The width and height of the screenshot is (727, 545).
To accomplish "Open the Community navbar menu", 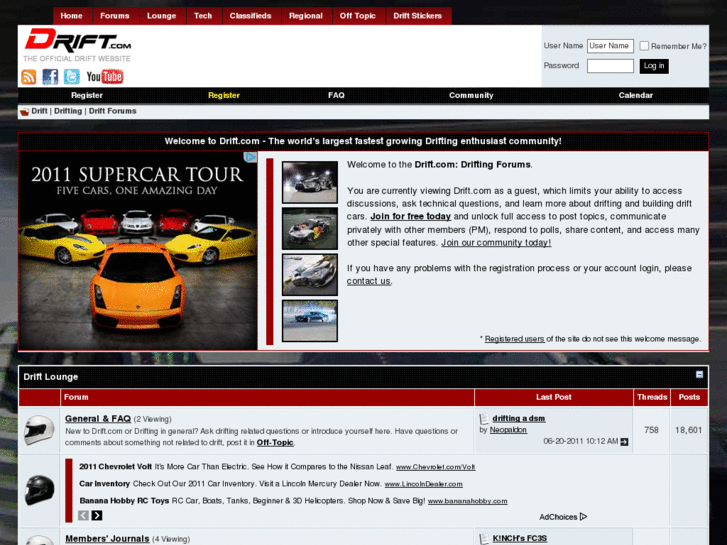I will 471,95.
